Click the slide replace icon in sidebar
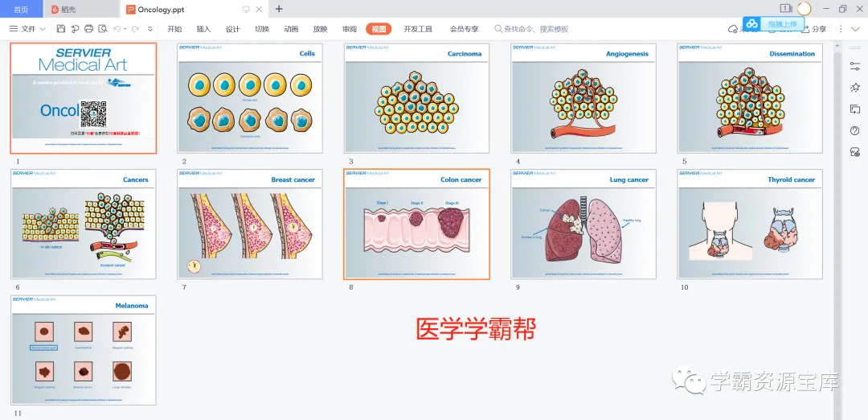Viewport: 868px width, 420px height. (x=854, y=109)
